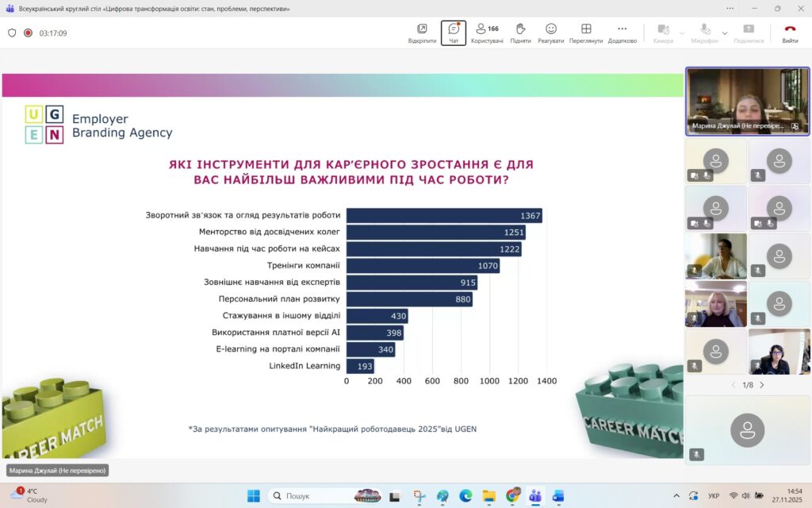The image size is (812, 508).
Task: Go to previous page of participants
Action: (733, 385)
